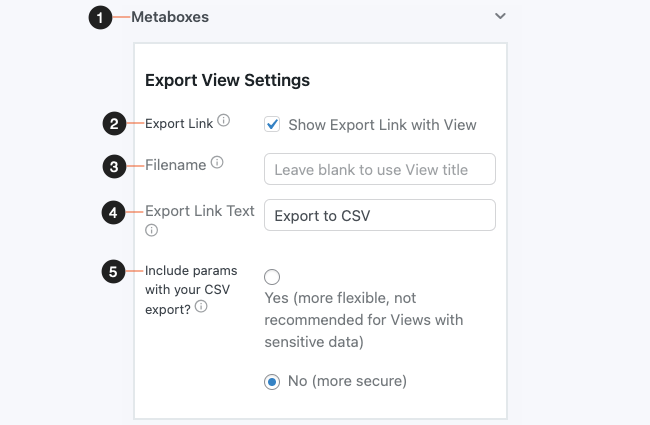Click the 'No (more secure)' label text
The width and height of the screenshot is (650, 425).
(347, 381)
